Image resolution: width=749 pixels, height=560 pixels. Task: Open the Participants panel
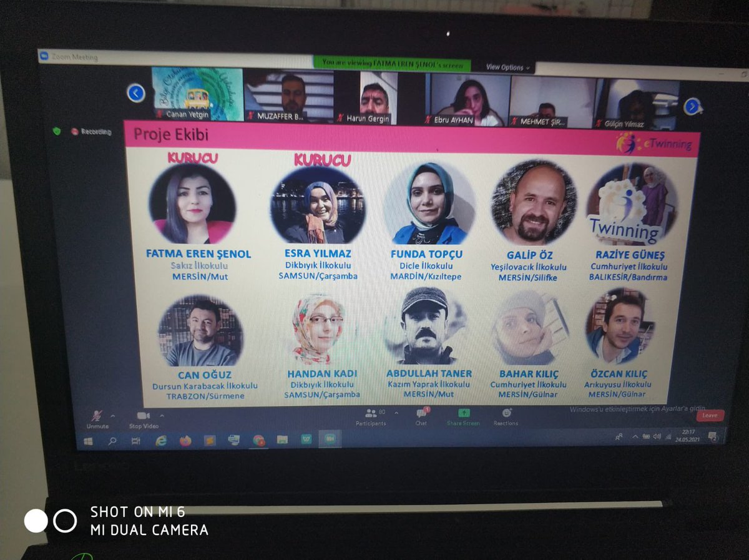pyautogui.click(x=371, y=417)
